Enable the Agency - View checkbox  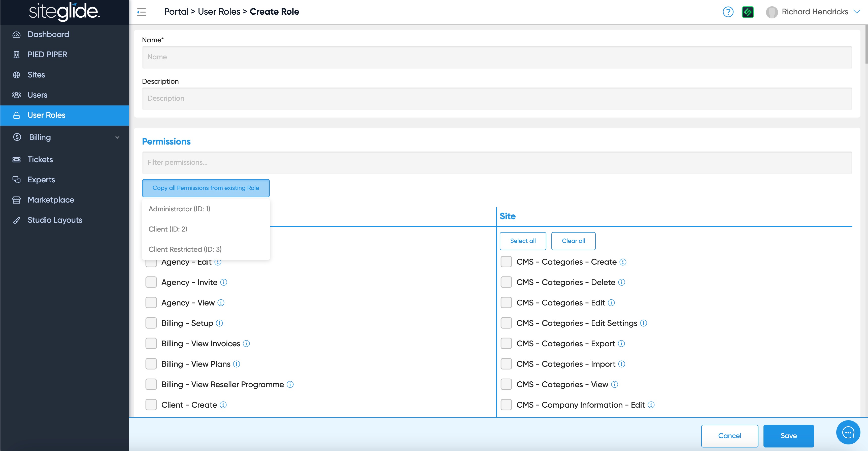coord(151,303)
